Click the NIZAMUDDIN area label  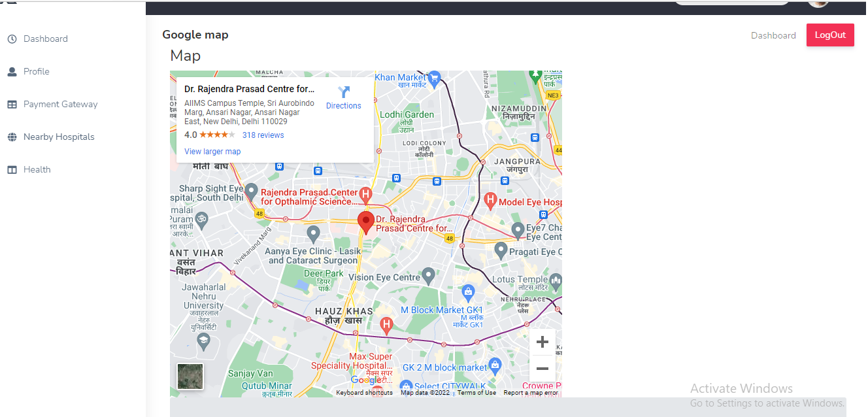tap(518, 108)
